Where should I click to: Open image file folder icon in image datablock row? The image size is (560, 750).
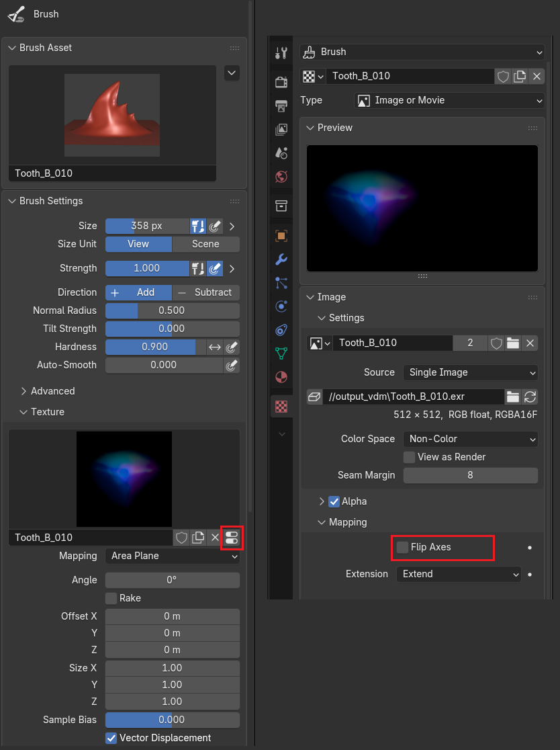click(513, 343)
